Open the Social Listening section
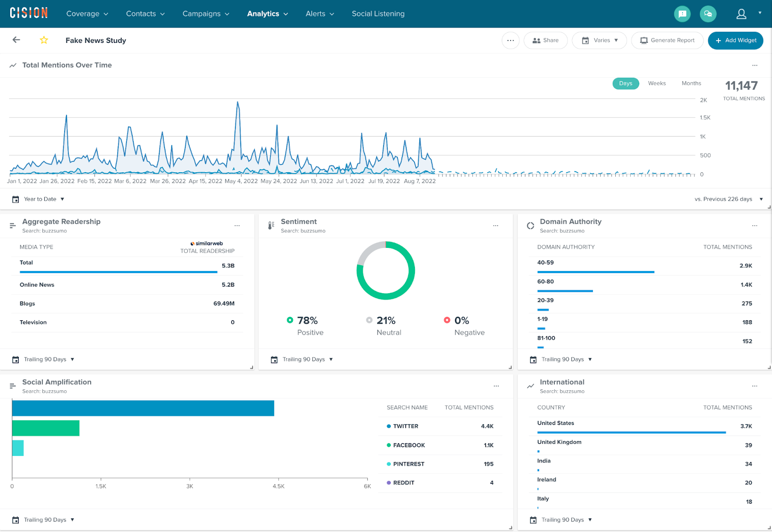This screenshot has width=772, height=532. click(x=378, y=14)
